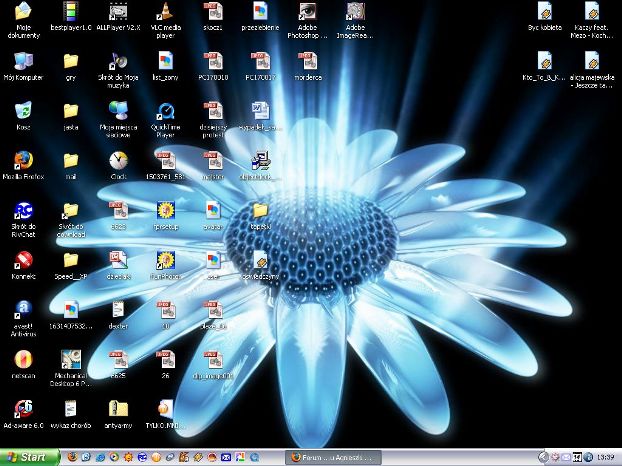Viewport: 622px width, 466px height.
Task: Open the Mechanical Desktop 6 shortcut
Action: pos(70,359)
